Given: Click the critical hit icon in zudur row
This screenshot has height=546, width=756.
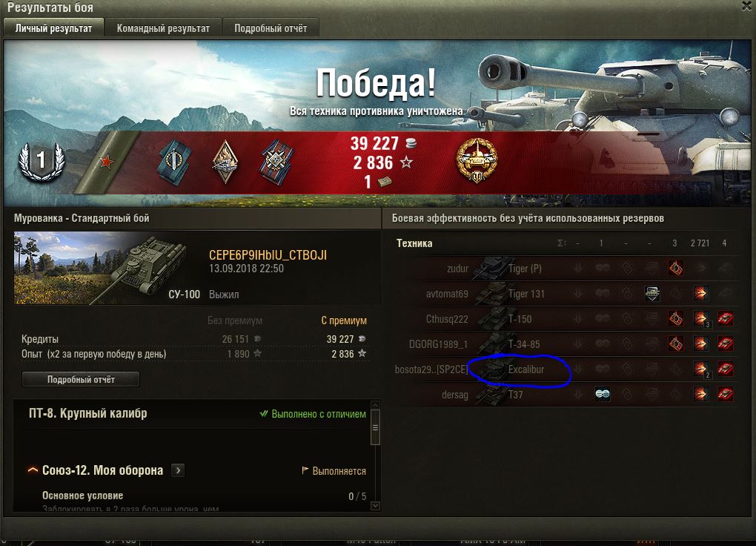Looking at the screenshot, I should click(675, 268).
